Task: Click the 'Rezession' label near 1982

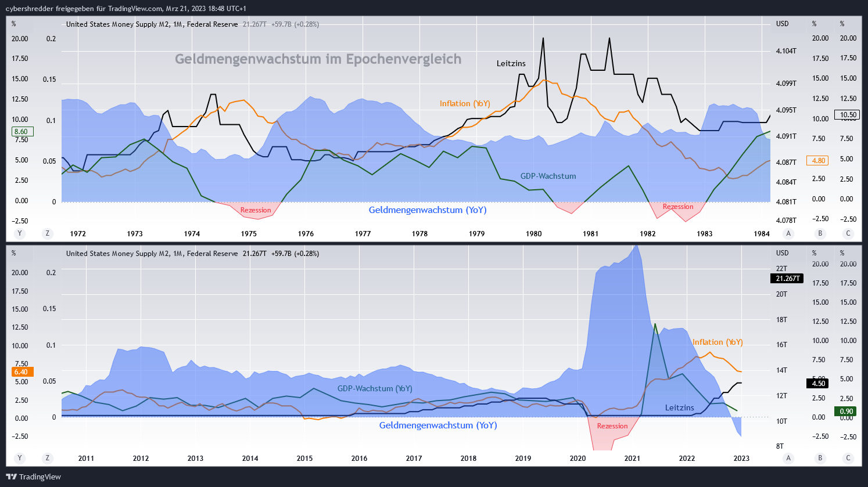Action: [678, 207]
